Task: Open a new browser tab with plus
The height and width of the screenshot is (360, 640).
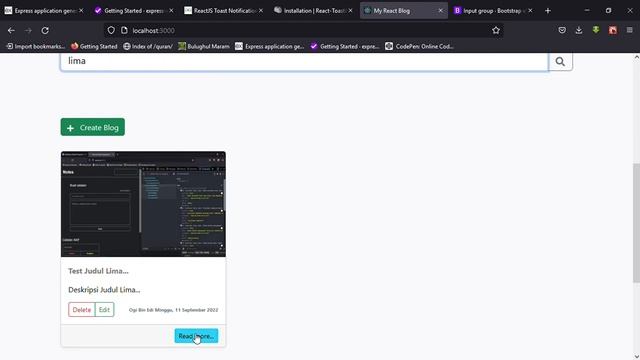Action: [x=548, y=11]
